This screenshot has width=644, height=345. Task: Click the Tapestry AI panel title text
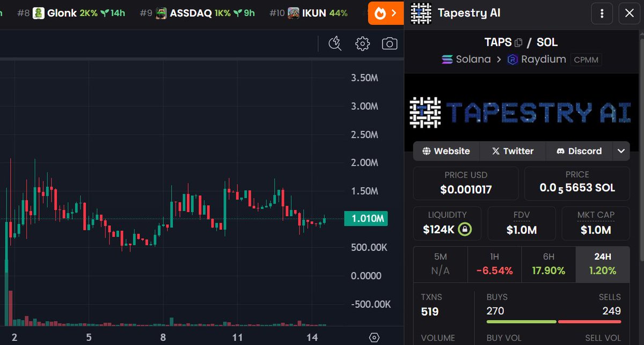click(469, 13)
